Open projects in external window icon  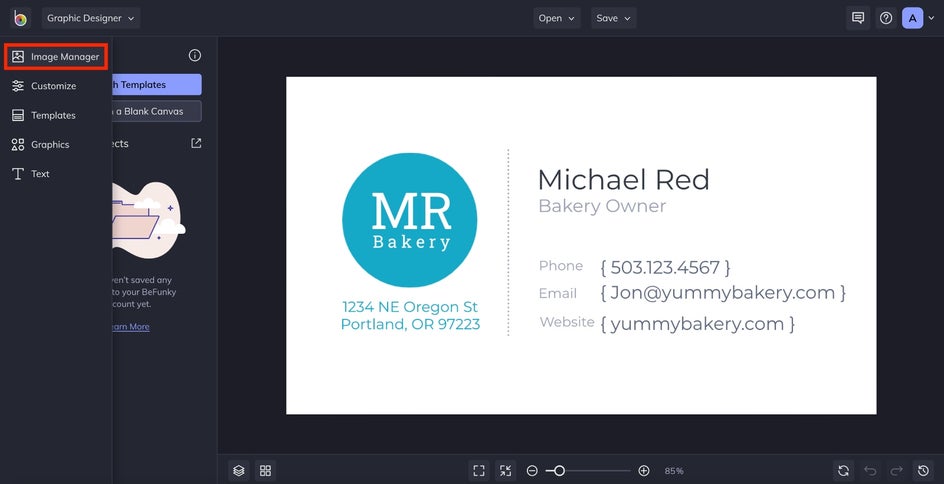(x=196, y=143)
